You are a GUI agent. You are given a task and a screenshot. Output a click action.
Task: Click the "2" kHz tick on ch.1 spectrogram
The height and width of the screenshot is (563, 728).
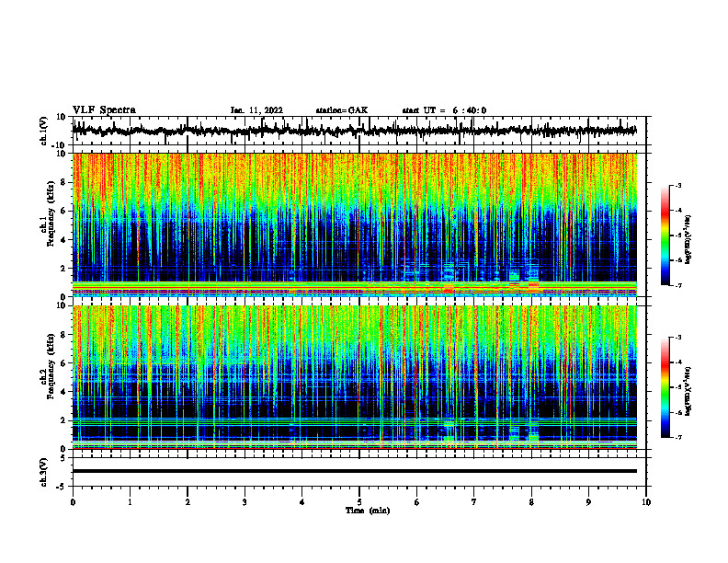63,269
